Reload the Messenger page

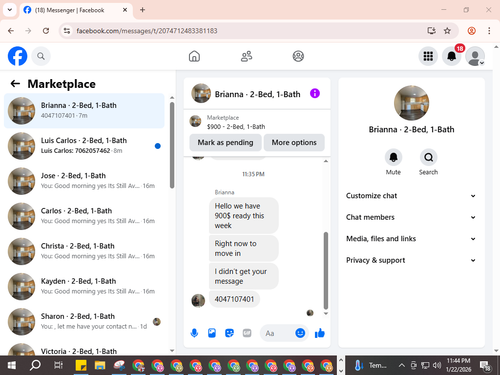click(46, 31)
